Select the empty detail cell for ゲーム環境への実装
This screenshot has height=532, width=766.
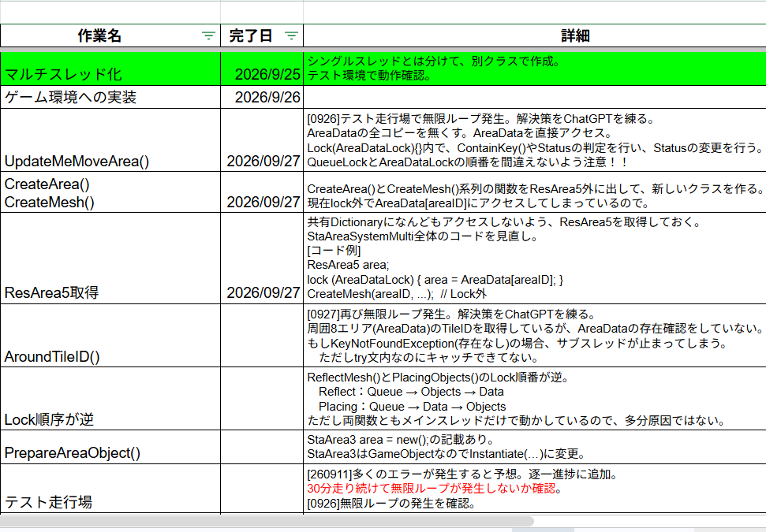[535, 97]
